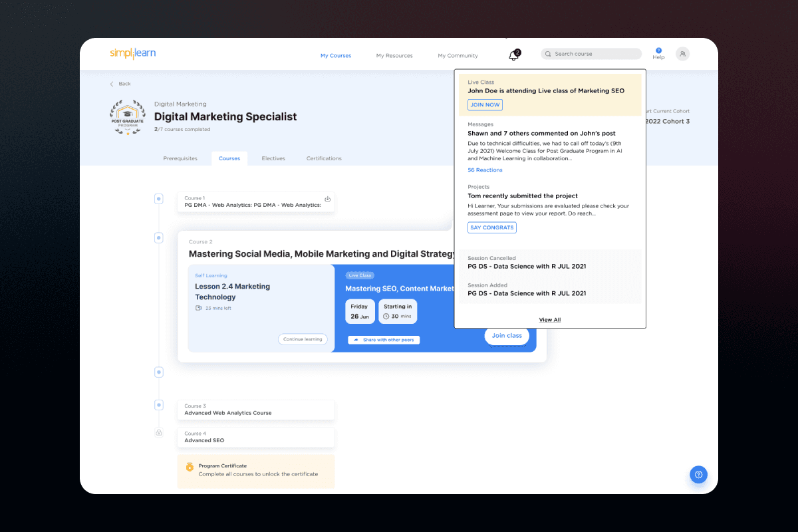Screen dimensions: 798x532
Task: Switch to the Certifications tab
Action: pyautogui.click(x=324, y=158)
